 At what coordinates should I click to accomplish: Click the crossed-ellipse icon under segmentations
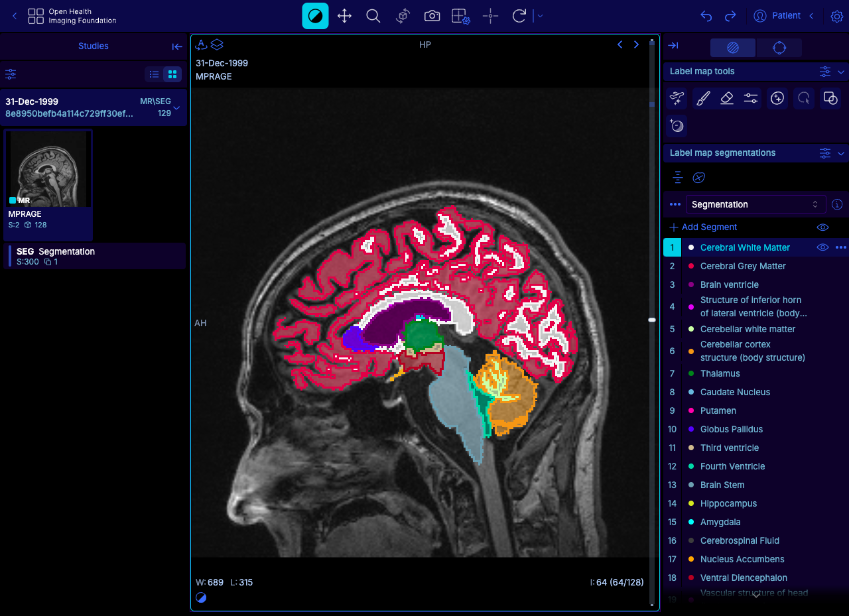[698, 178]
